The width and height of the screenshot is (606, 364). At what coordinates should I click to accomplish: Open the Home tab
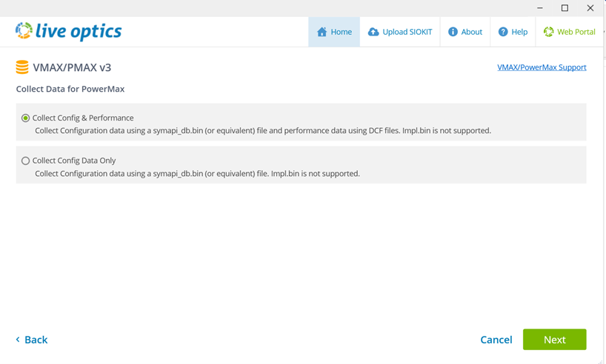[x=335, y=32]
